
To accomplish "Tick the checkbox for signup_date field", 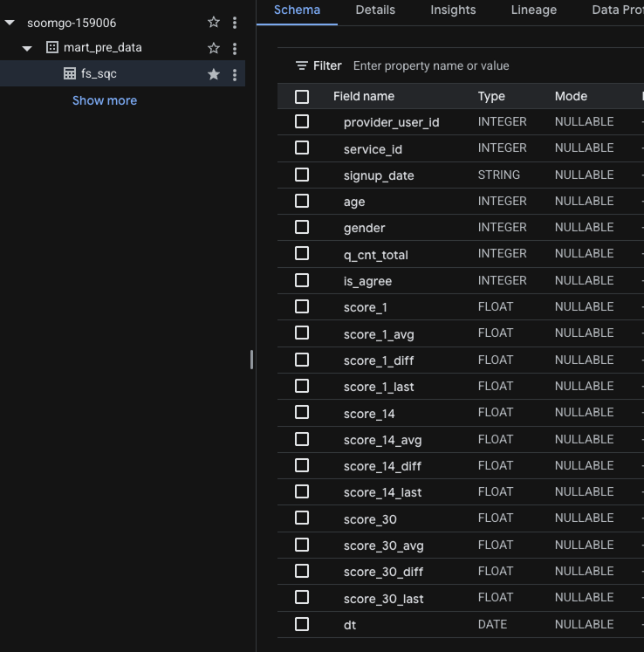I will point(302,175).
